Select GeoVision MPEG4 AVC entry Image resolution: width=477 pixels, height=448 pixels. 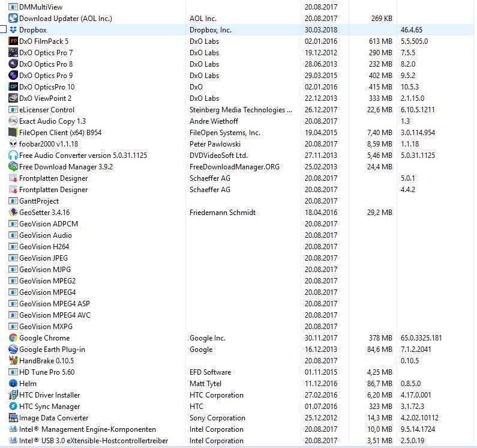tap(55, 315)
